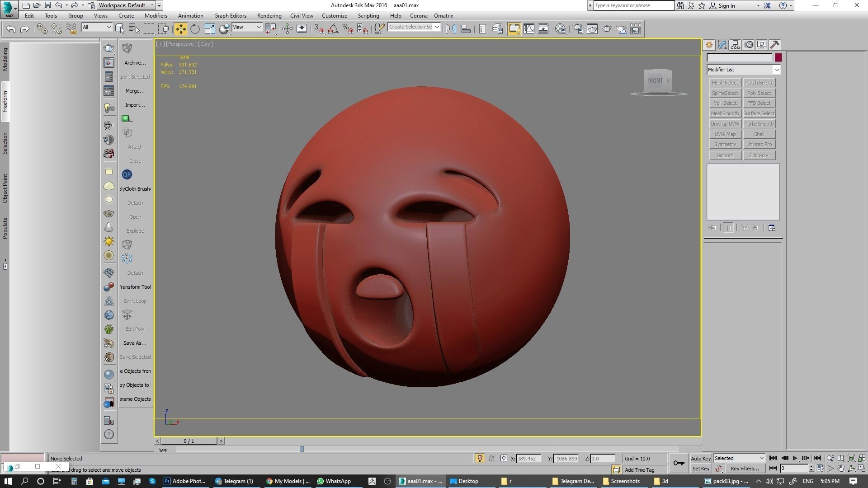Open the Customize menu
Viewport: 868px width, 488px height.
[x=335, y=16]
